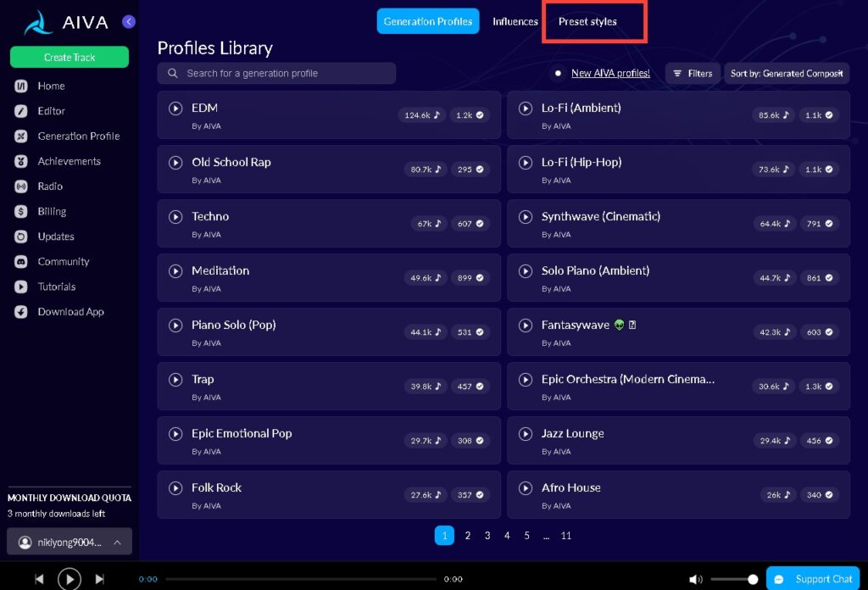Open the Afro House profile title

tap(570, 487)
